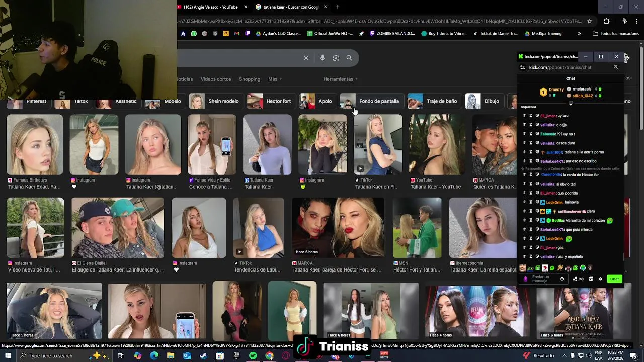This screenshot has height=362, width=644.
Task: Open the Chrome extensions puzzle icon
Action: click(606, 21)
